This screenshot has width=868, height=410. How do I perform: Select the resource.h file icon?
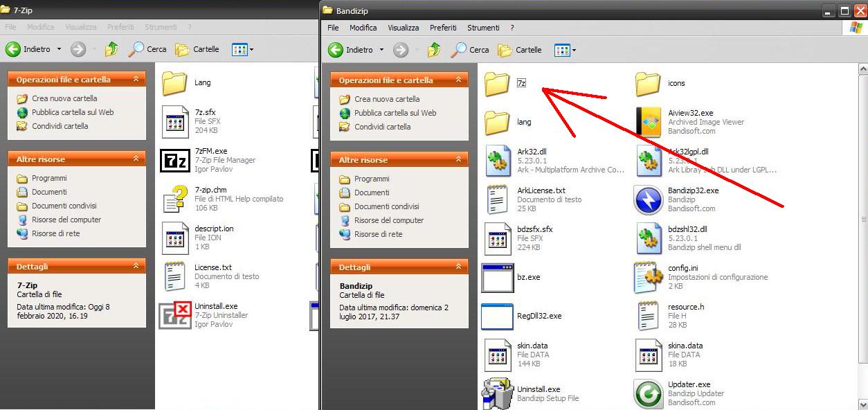[x=648, y=316]
